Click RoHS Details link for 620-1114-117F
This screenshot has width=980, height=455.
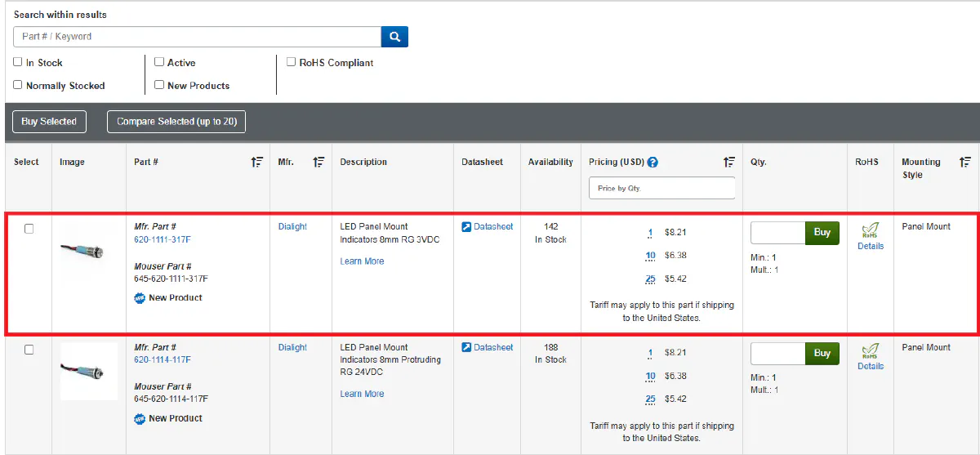tap(871, 366)
